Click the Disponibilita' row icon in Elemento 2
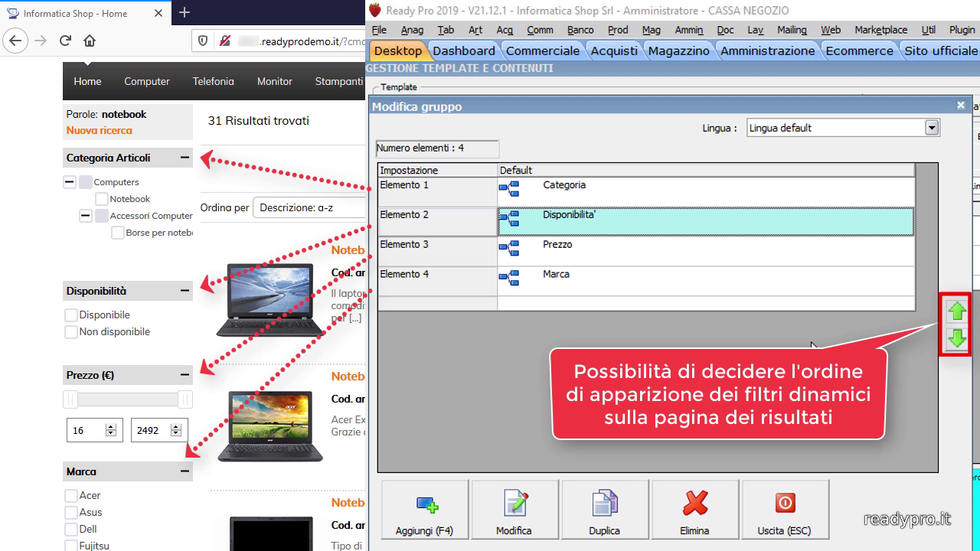The image size is (980, 551). 509,218
